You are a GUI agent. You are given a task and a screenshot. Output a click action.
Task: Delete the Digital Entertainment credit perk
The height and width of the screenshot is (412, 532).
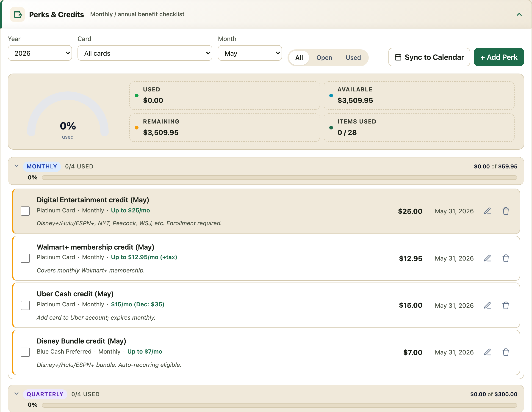(x=506, y=211)
